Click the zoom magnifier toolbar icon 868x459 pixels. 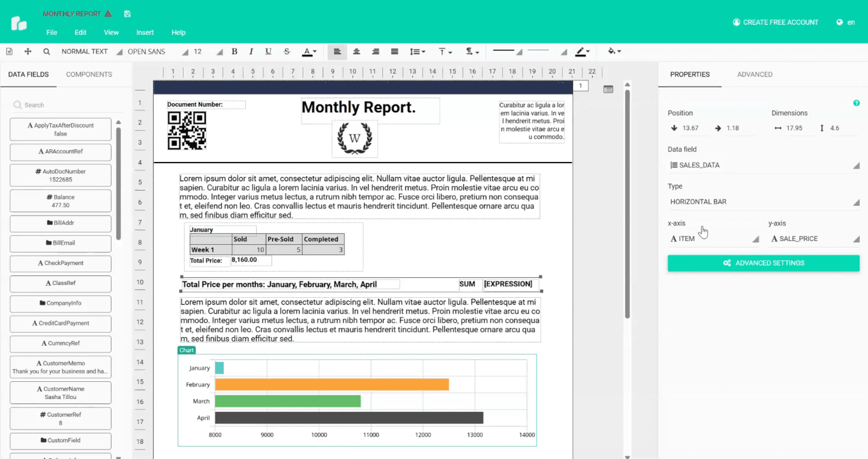click(47, 52)
